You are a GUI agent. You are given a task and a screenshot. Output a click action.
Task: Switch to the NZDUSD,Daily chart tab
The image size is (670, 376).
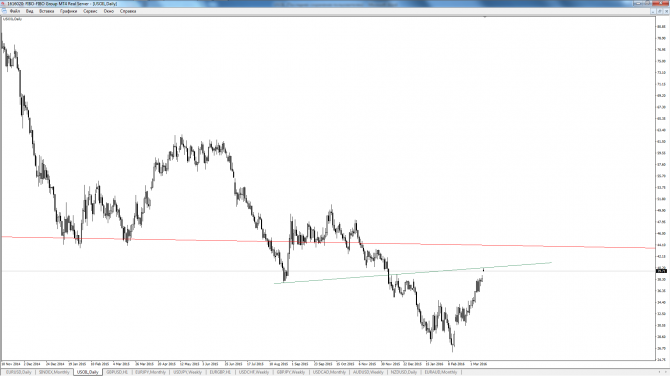[x=404, y=372]
